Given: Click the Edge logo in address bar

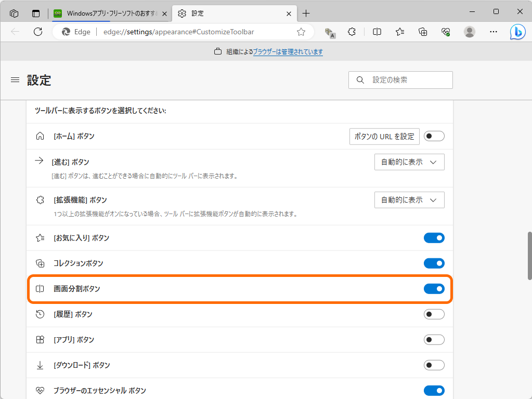Looking at the screenshot, I should (x=66, y=32).
